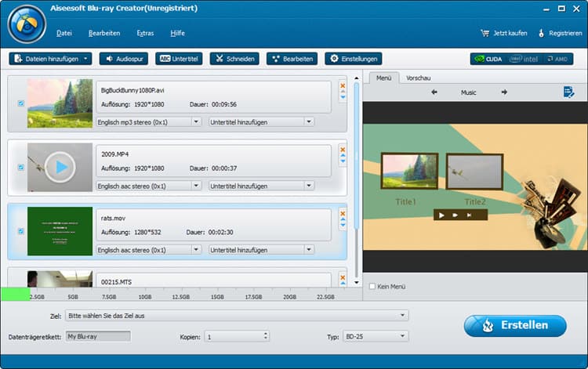The image size is (588, 369).
Task: Enable the Kein Menü checkbox
Action: coord(372,286)
